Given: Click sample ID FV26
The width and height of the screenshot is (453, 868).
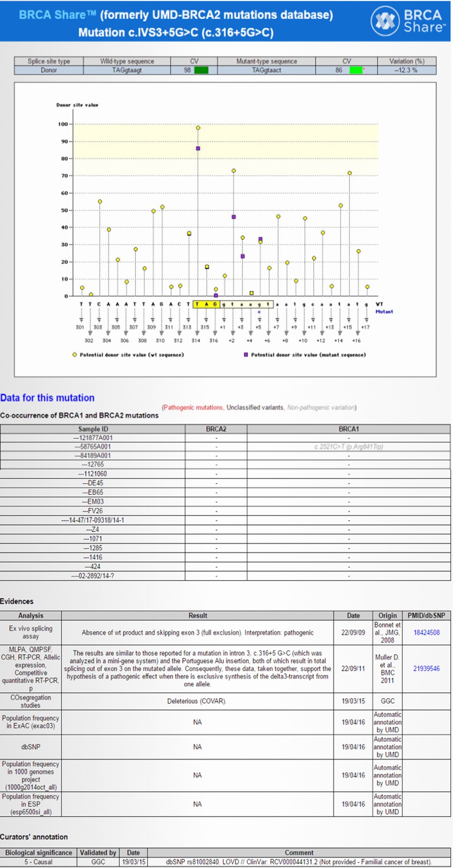Looking at the screenshot, I should (93, 511).
